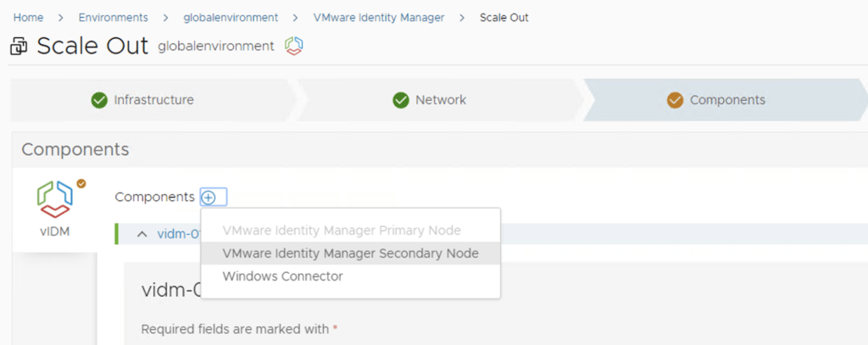
Task: Open VMware Identity Manager breadcrumb link
Action: pos(378,17)
